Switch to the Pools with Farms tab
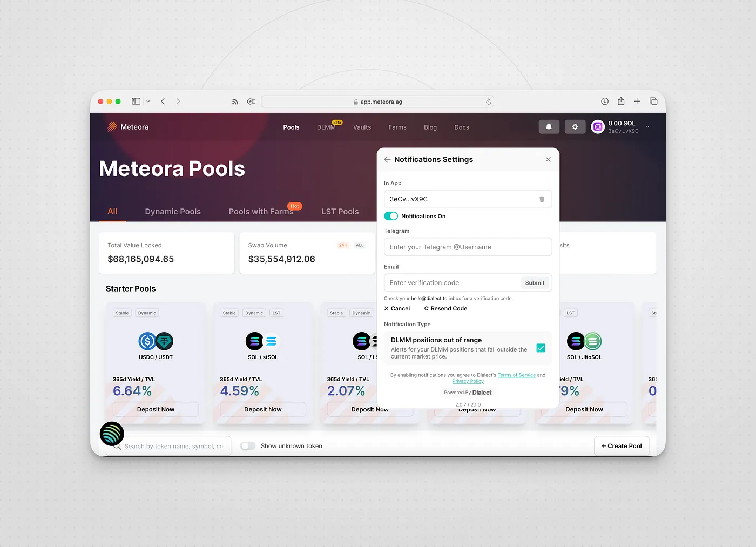The height and width of the screenshot is (547, 756). 261,212
